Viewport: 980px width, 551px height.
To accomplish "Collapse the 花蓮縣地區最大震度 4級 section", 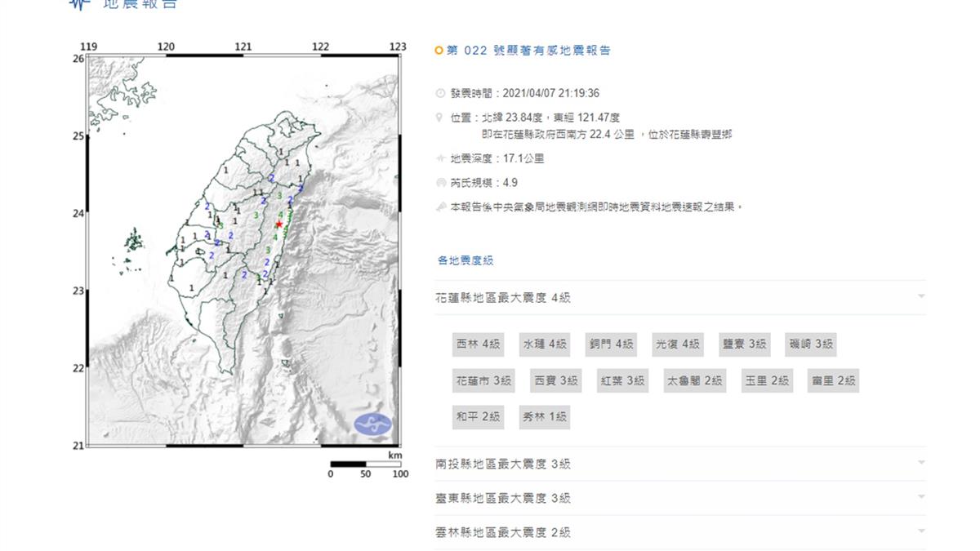I will (x=920, y=297).
